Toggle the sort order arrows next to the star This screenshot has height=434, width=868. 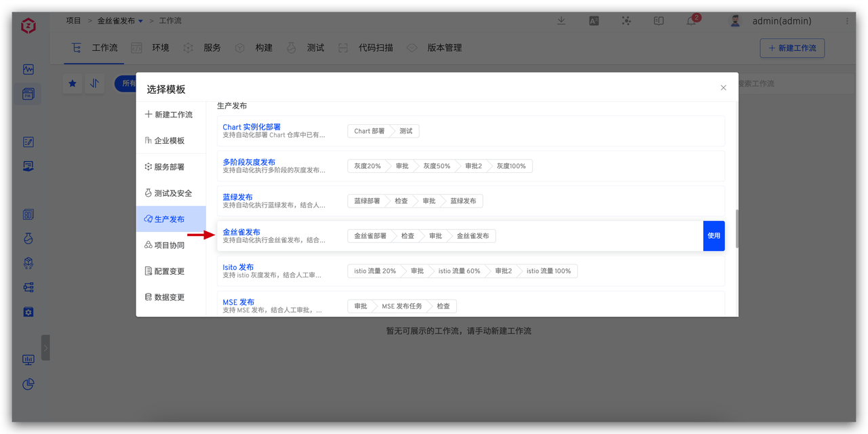(94, 83)
